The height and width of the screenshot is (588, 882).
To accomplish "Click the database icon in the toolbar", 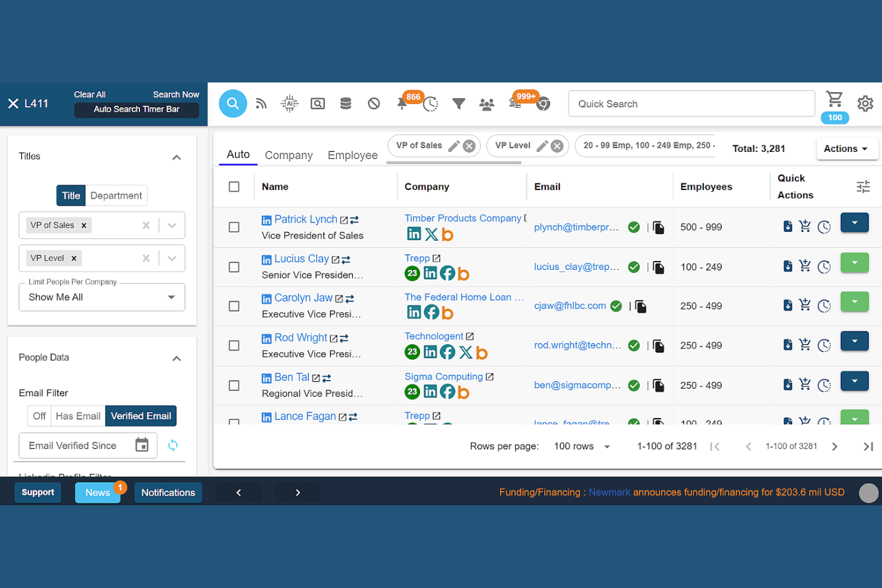I will (346, 103).
